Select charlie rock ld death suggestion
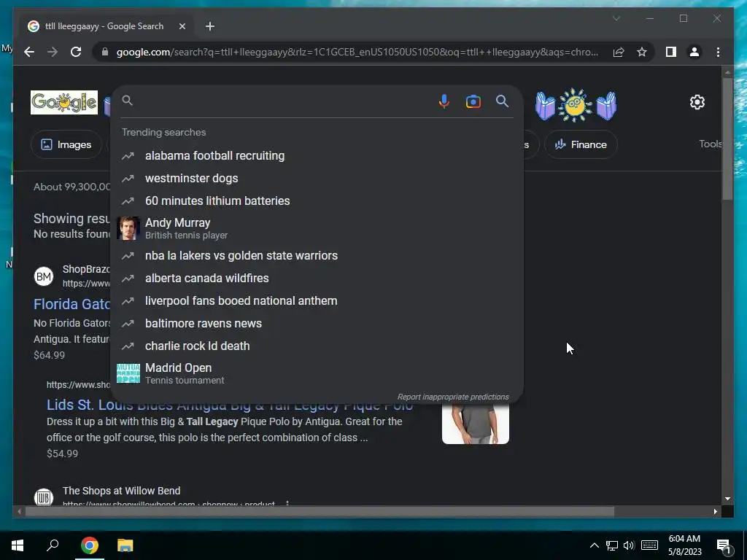The image size is (747, 560). click(317, 346)
